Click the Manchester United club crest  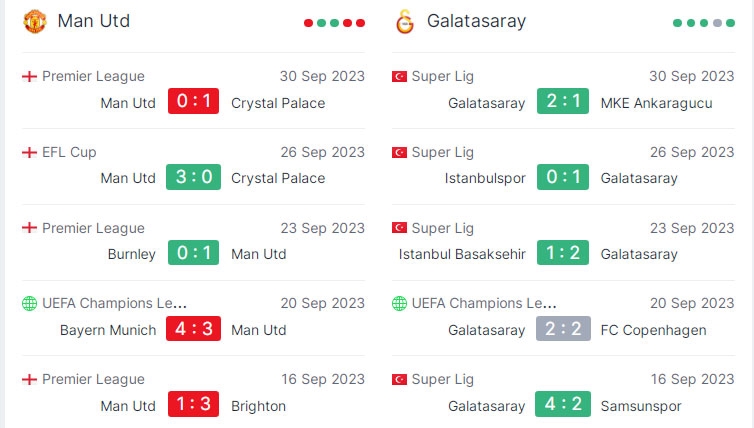34,22
